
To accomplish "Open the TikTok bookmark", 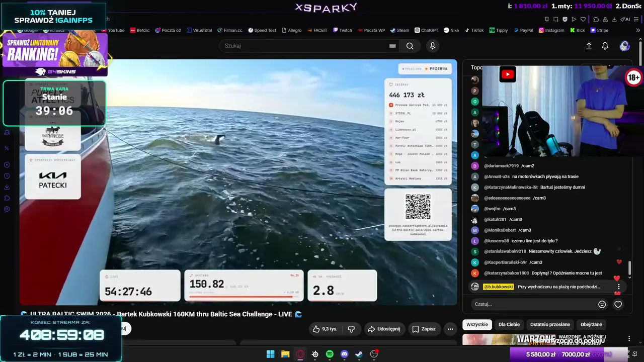I will pyautogui.click(x=474, y=30).
